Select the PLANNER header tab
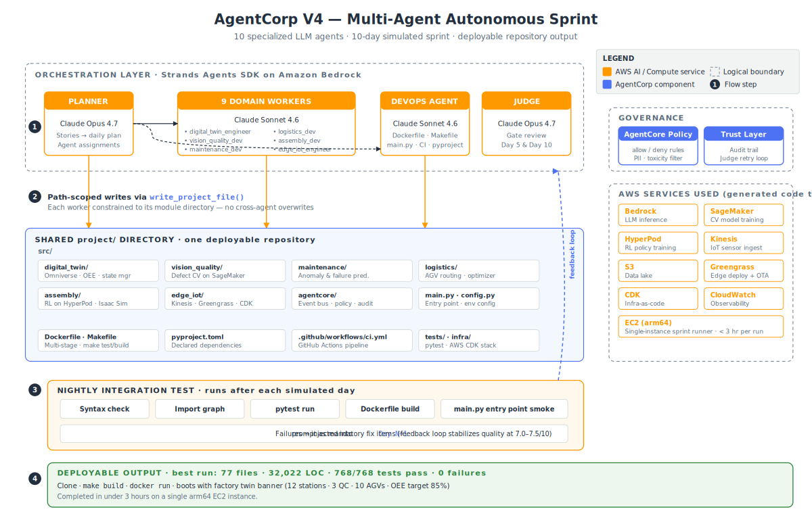 (x=89, y=101)
